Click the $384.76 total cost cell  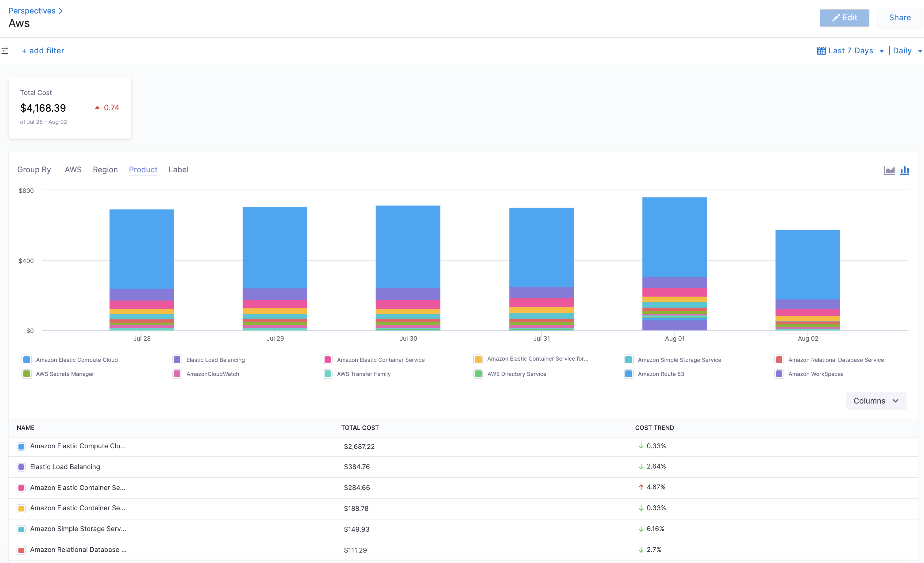(357, 467)
